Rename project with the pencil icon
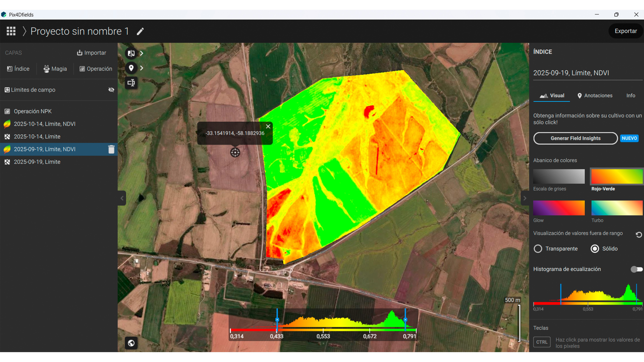Image resolution: width=644 pixels, height=362 pixels. (x=140, y=31)
